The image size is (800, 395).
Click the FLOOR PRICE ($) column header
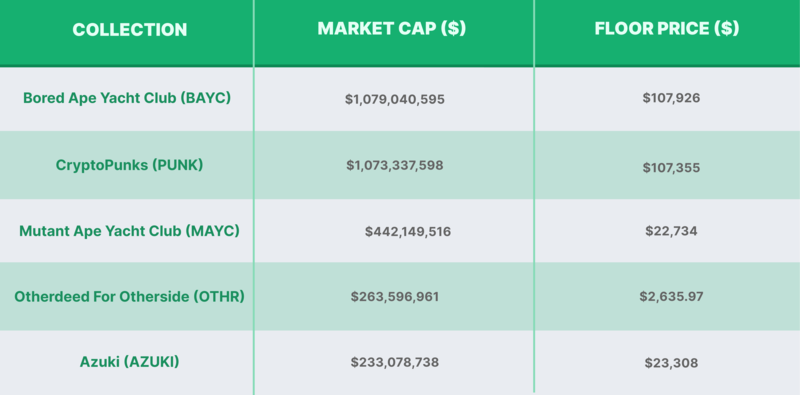click(x=666, y=29)
